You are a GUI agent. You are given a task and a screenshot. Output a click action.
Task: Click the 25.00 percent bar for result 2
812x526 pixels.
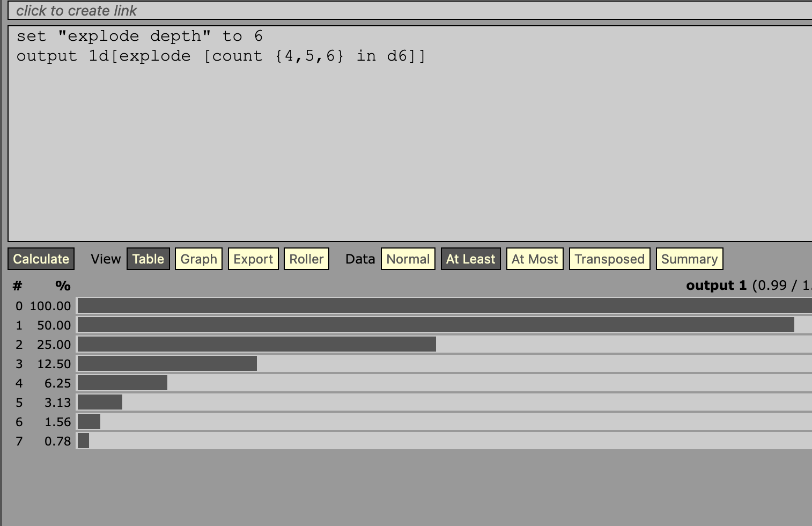point(256,344)
